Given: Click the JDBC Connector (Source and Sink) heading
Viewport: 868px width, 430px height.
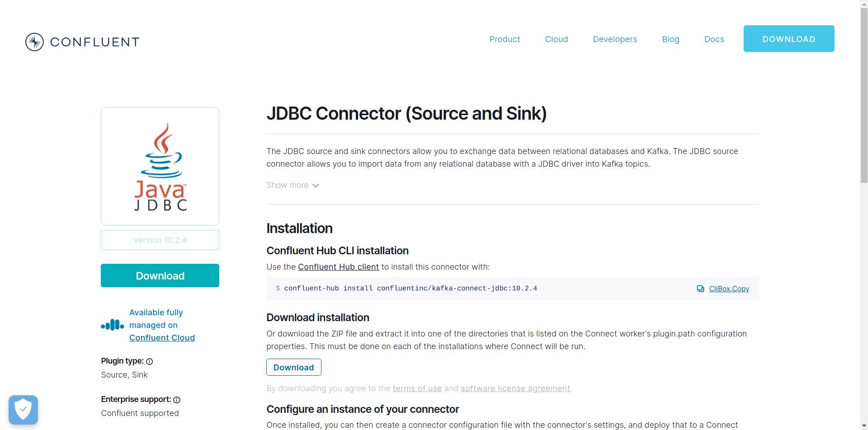Looking at the screenshot, I should (x=406, y=113).
